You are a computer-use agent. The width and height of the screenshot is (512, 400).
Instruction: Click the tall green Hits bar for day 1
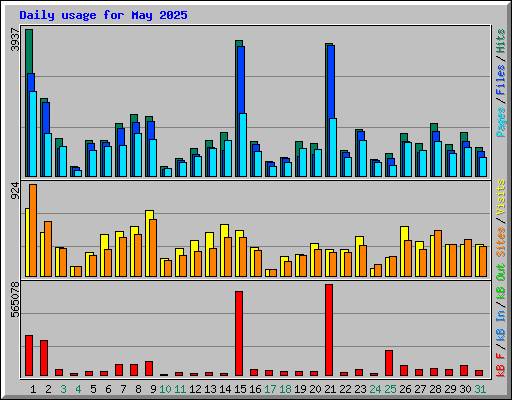point(29,51)
